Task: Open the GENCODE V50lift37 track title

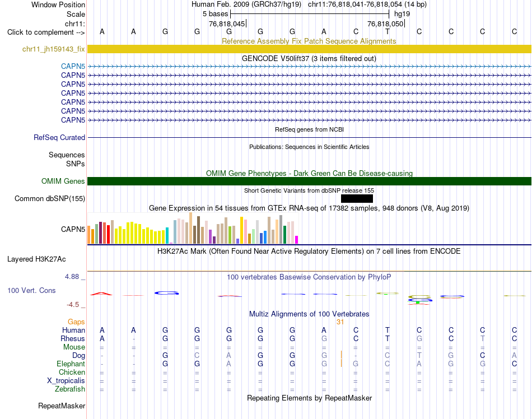Action: (x=309, y=58)
